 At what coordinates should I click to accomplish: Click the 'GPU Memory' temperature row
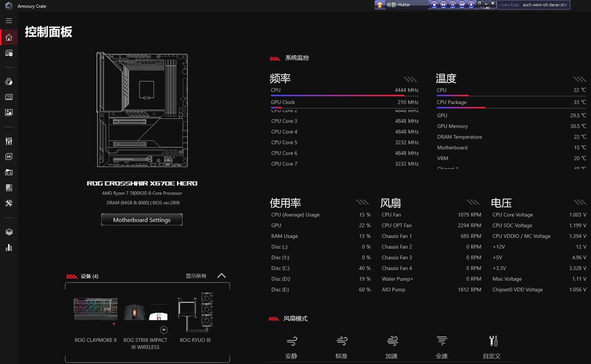511,126
